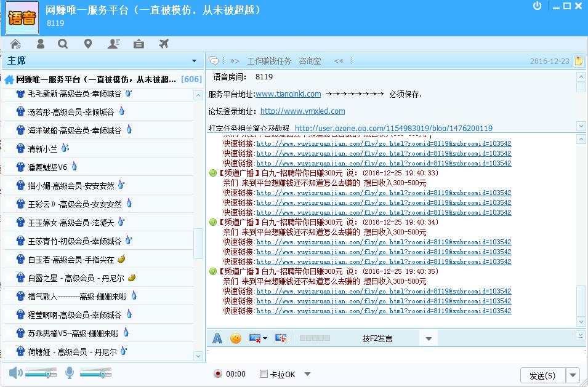Click the yellow note icon beside the date
588x387 pixels.
click(578, 61)
